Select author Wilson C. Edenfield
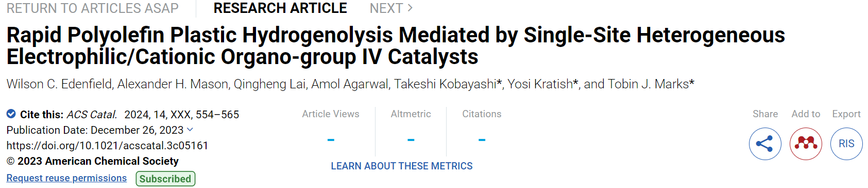Viewport: 868px width, 188px height. click(x=59, y=84)
